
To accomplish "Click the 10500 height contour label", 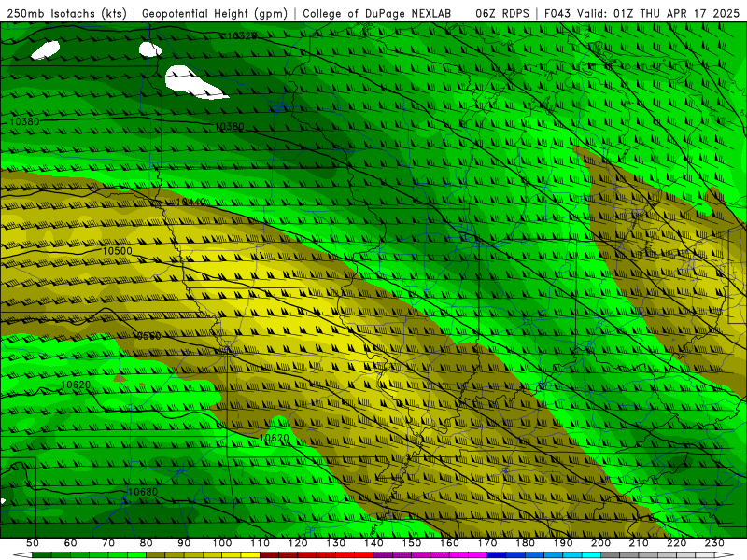I will click(118, 251).
